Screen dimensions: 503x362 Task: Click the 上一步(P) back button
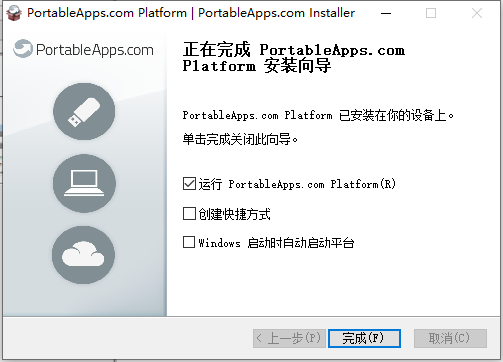click(289, 338)
